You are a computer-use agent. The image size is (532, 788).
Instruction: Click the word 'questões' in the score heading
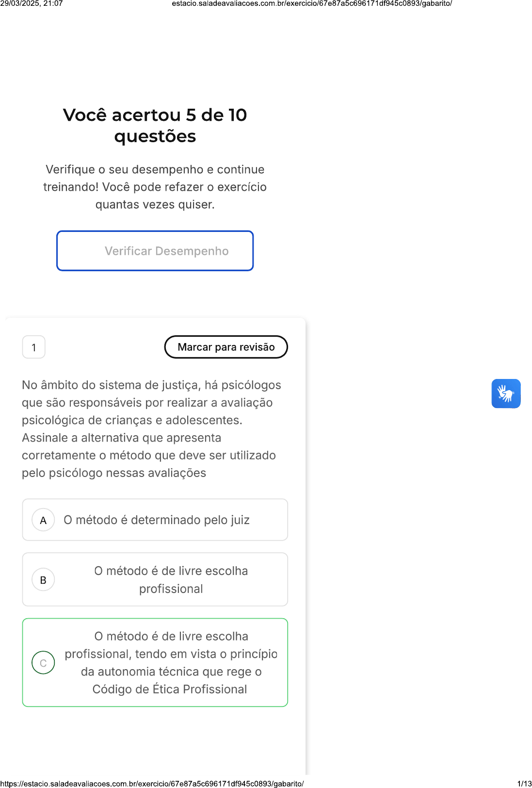[155, 136]
